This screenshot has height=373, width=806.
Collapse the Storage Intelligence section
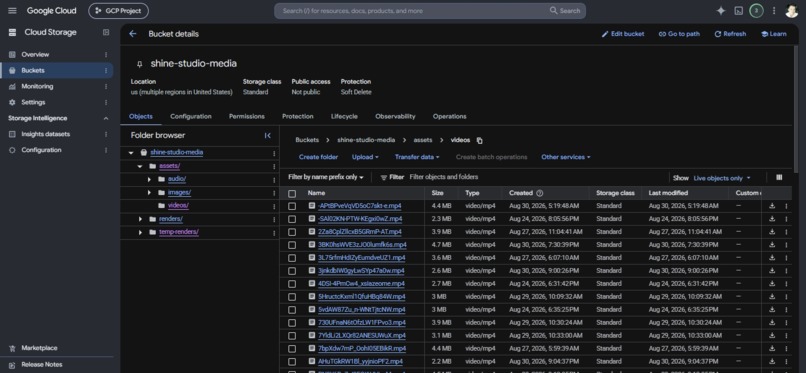106,118
